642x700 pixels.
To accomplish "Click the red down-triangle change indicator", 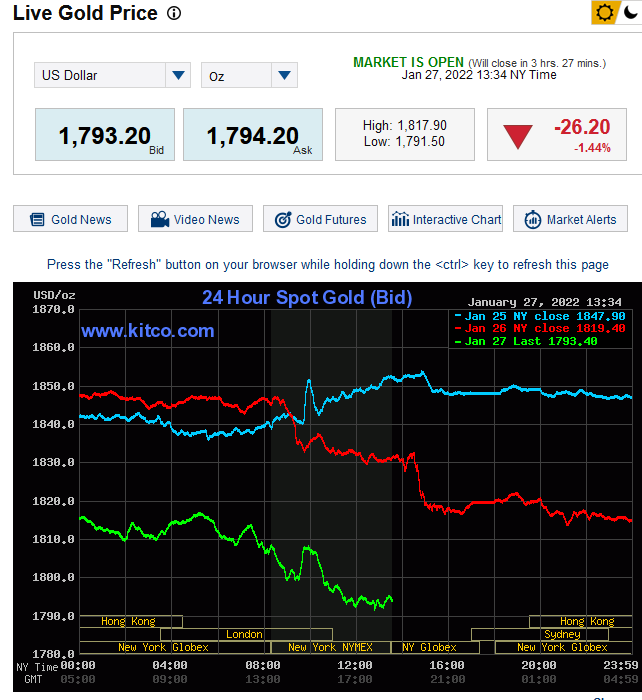I will pos(518,137).
